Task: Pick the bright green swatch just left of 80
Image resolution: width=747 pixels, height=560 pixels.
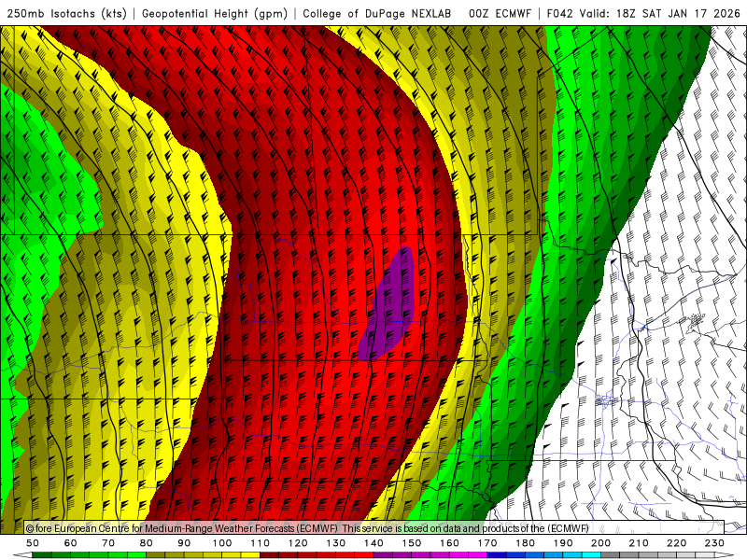Action: tap(136, 555)
